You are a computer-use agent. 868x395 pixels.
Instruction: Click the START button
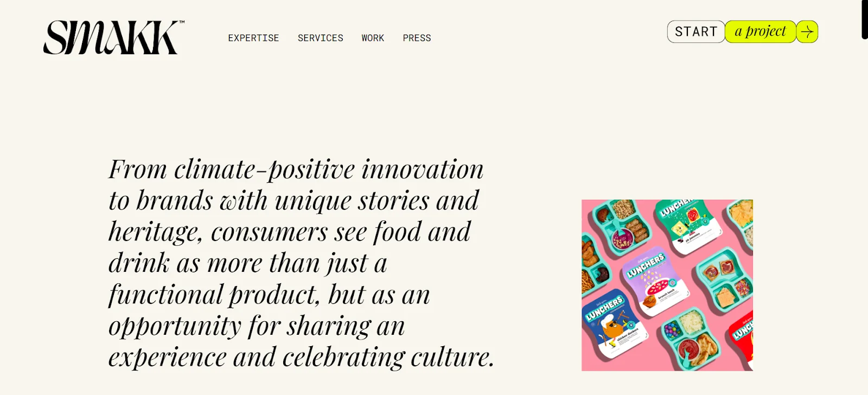click(696, 31)
